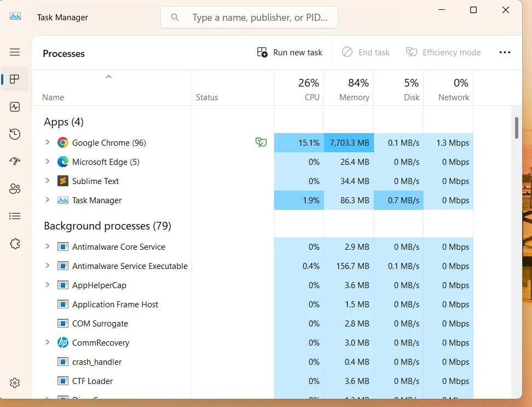Sort by the CPU column header

point(299,89)
